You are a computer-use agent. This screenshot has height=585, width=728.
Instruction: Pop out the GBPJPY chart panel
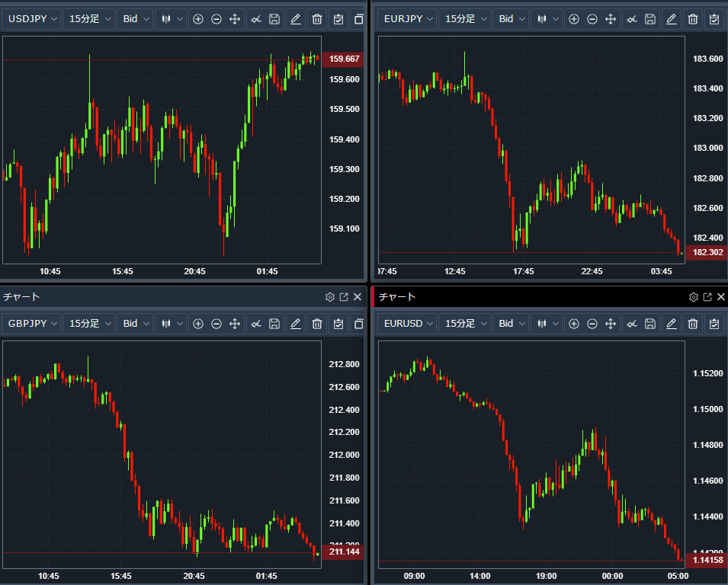click(344, 297)
